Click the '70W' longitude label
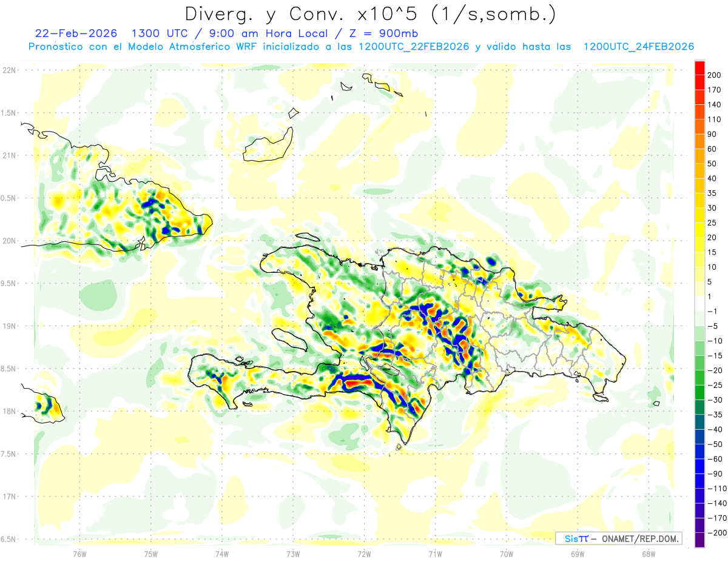Image resolution: width=728 pixels, height=562 pixels. pyautogui.click(x=507, y=553)
